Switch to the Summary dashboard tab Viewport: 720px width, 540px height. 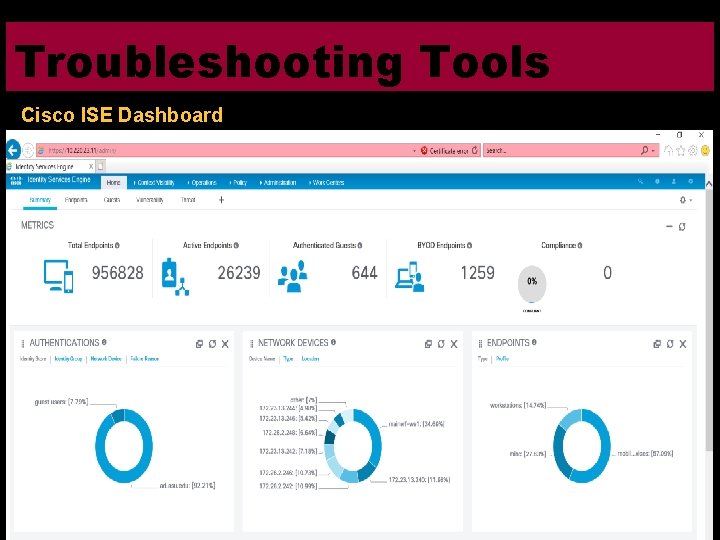(x=40, y=200)
